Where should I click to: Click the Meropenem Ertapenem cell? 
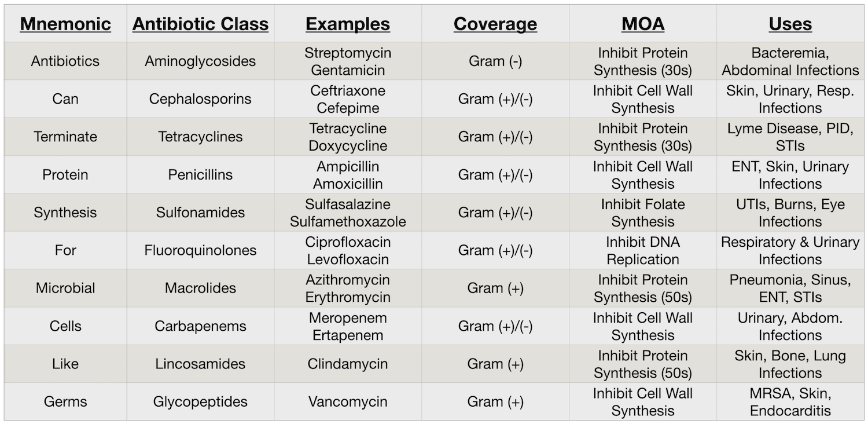(x=348, y=326)
